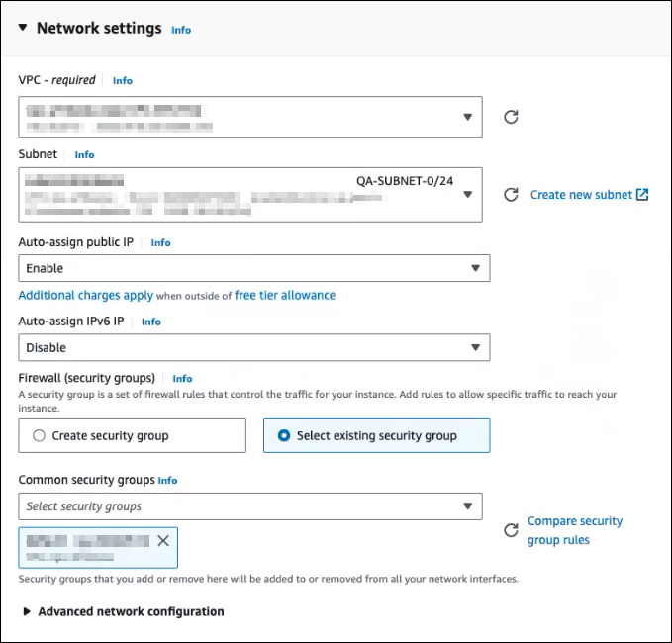Open Additional charges apply link
The image size is (672, 643).
coord(86,295)
